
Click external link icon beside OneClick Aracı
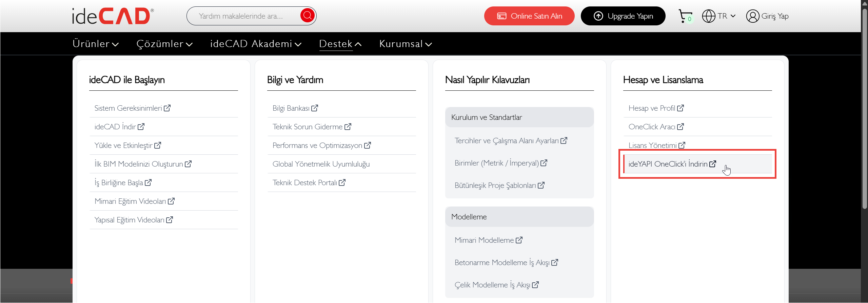pos(680,127)
